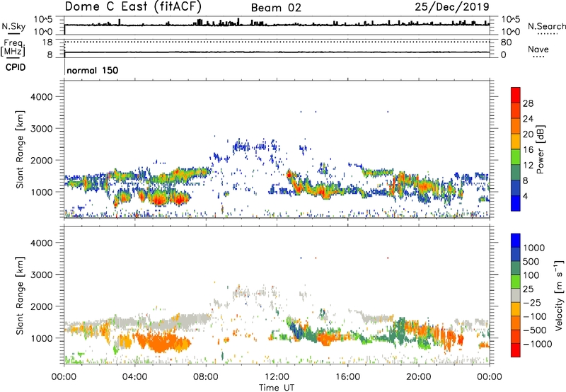Click the "Freq. [MHz]" axis label
Image resolution: width=566 pixels, height=392 pixels.
click(13, 47)
